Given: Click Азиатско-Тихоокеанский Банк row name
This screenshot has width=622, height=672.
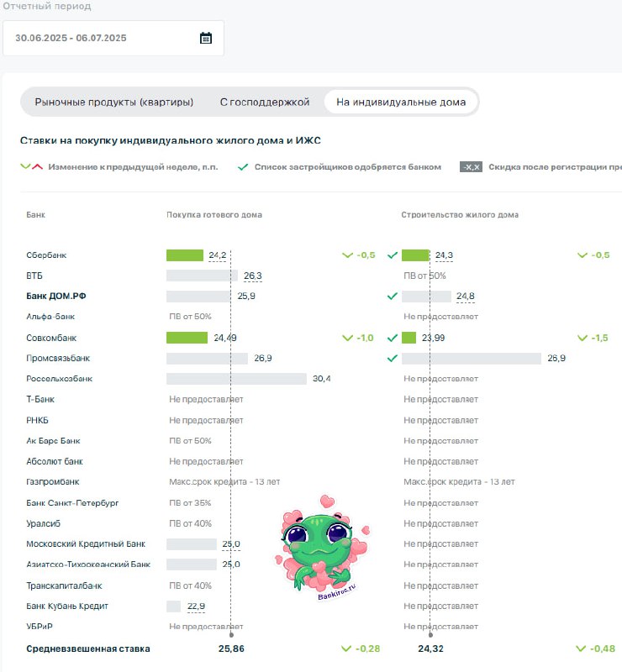Looking at the screenshot, I should point(88,564).
